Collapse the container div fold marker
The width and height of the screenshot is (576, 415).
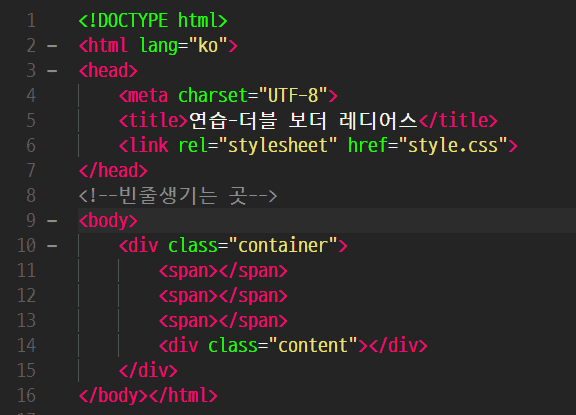coord(52,246)
